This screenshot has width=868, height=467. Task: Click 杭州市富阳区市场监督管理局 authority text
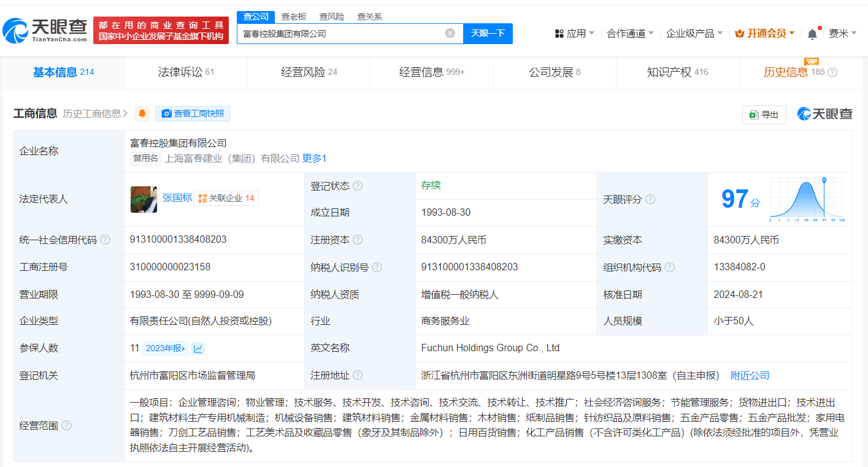pyautogui.click(x=193, y=375)
